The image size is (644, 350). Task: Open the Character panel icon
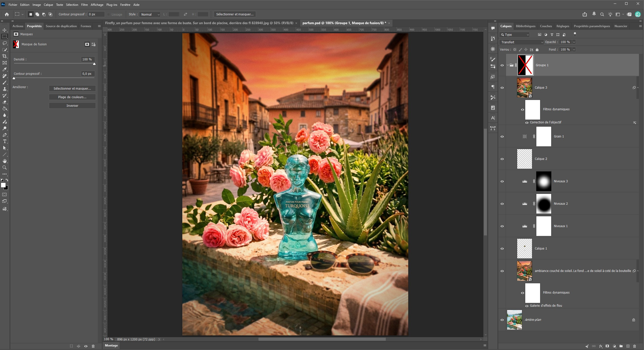[x=493, y=118]
